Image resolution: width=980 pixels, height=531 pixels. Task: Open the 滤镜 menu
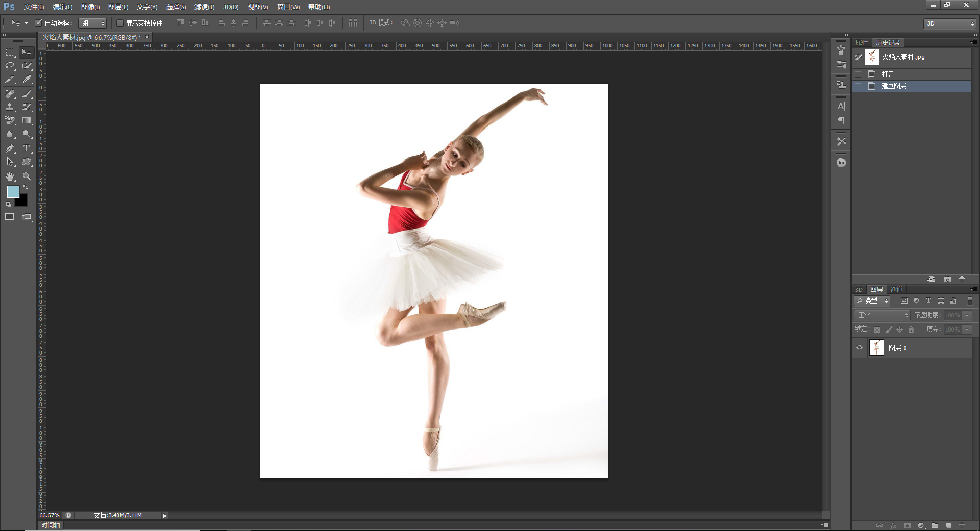[x=204, y=7]
